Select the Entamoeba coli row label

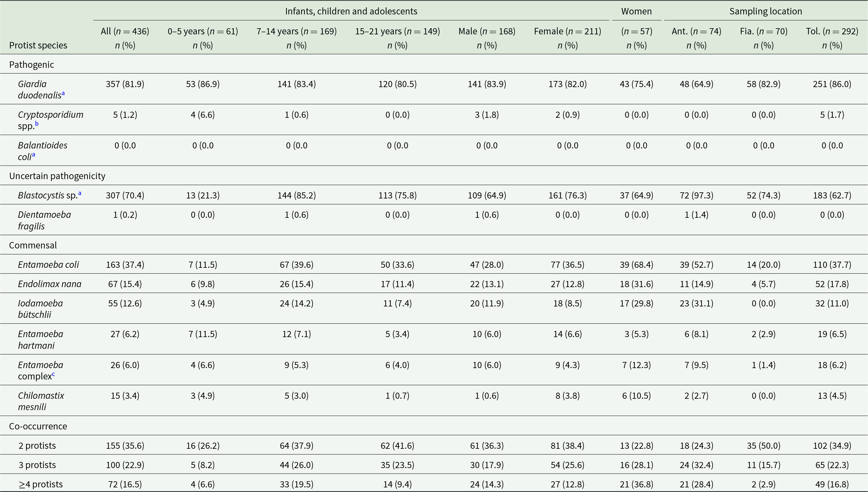click(48, 265)
